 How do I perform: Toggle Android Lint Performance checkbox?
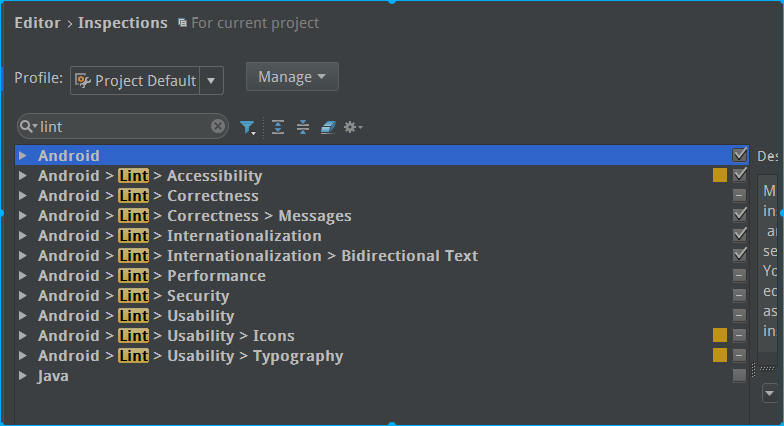point(740,275)
